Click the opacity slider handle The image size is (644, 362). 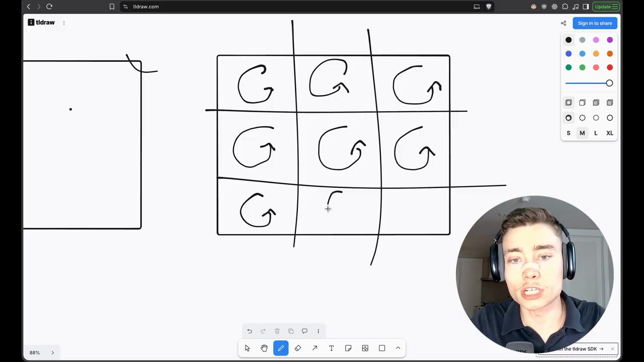pos(609,83)
